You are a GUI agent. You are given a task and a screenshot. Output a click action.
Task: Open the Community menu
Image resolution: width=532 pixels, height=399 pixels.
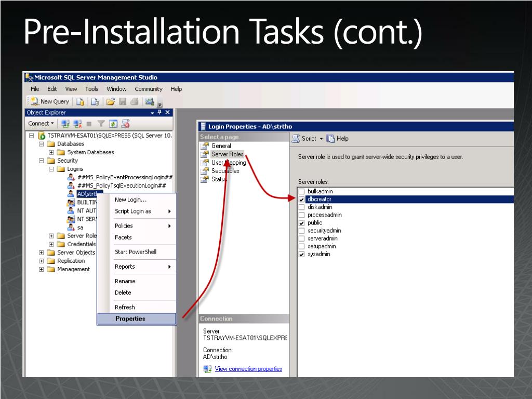coord(148,89)
